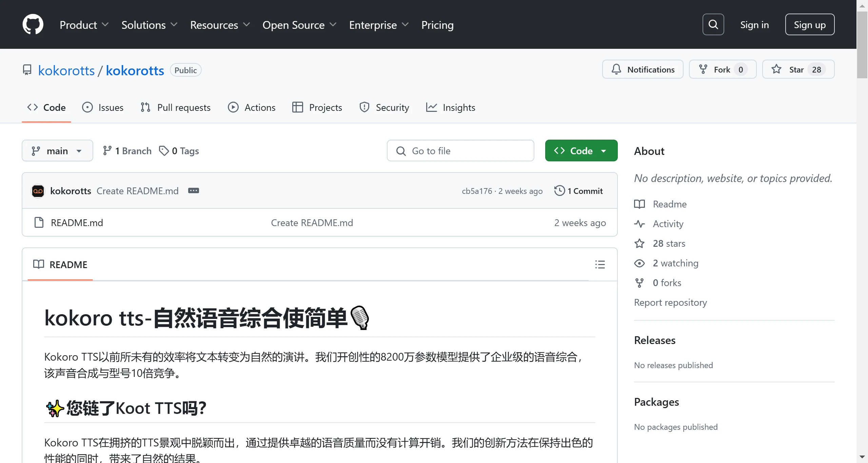Star the kokorotts repository
Screen dimensions: 868x463
click(790, 69)
